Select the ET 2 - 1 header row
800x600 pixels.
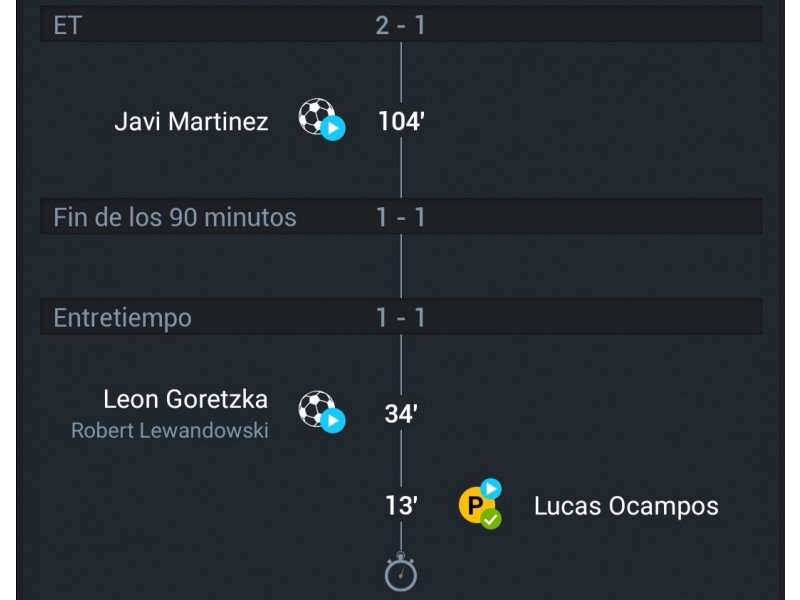click(401, 24)
